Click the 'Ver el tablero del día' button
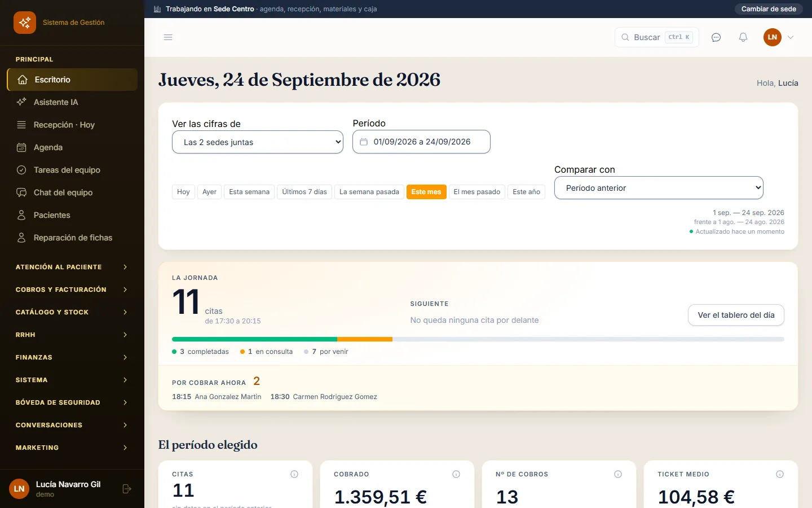 736,315
